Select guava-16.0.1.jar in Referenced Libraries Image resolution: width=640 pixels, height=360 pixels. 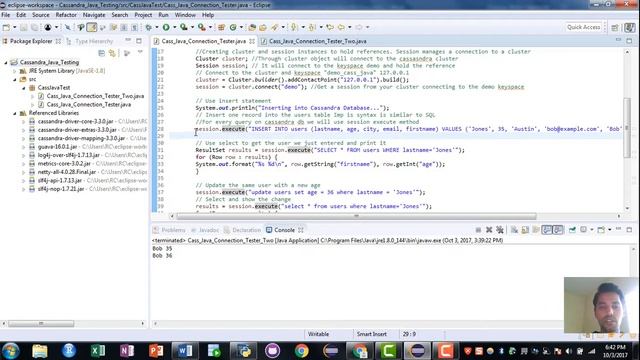57,147
